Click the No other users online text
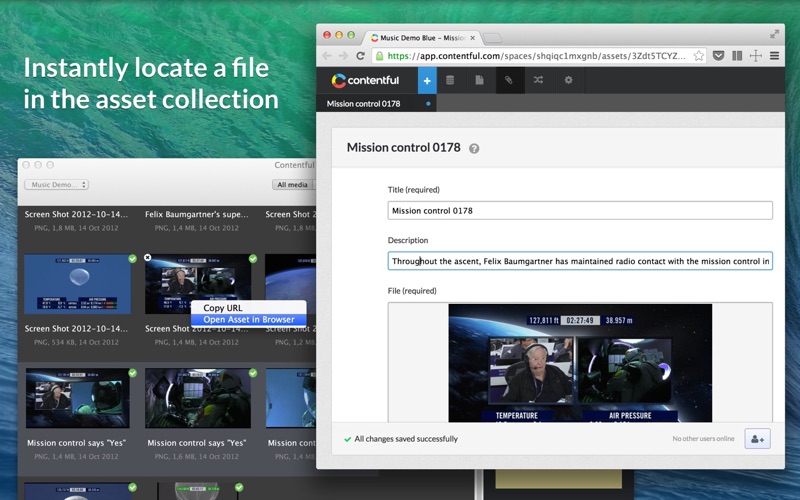Image resolution: width=800 pixels, height=500 pixels. click(704, 439)
